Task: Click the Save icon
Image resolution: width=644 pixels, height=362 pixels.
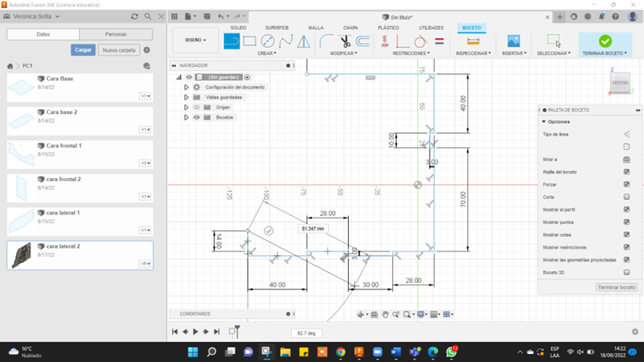Action: click(x=207, y=17)
